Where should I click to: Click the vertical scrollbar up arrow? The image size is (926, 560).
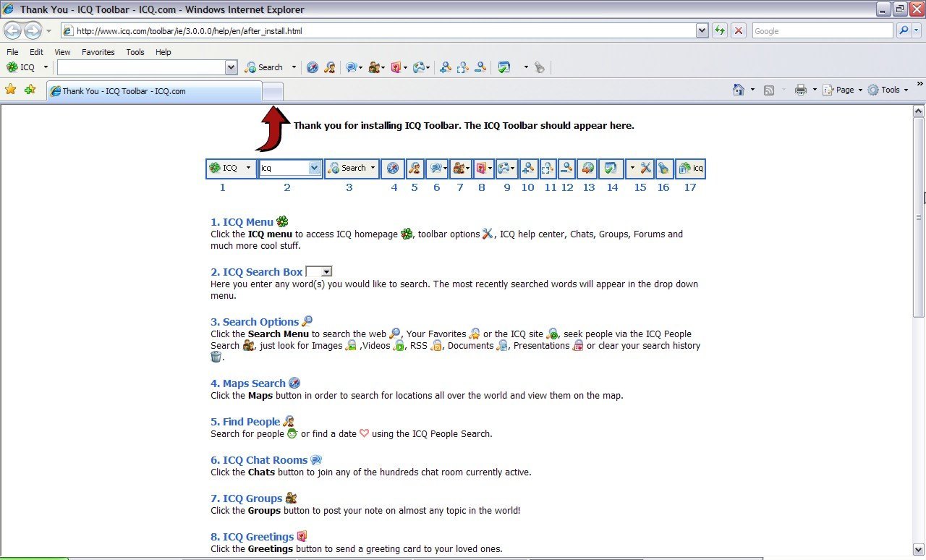click(919, 111)
